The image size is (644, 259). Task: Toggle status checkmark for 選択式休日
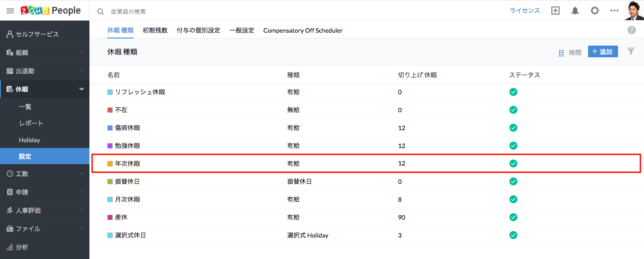click(513, 235)
